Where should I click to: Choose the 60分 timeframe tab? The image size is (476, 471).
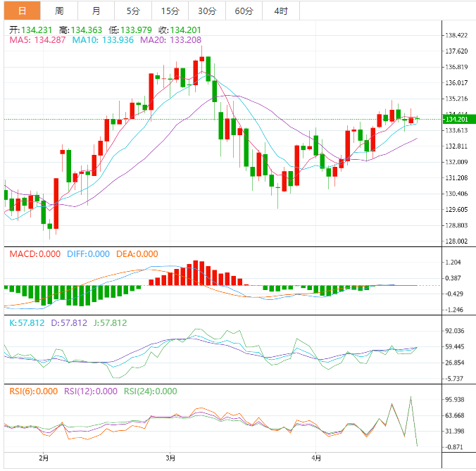pos(244,11)
